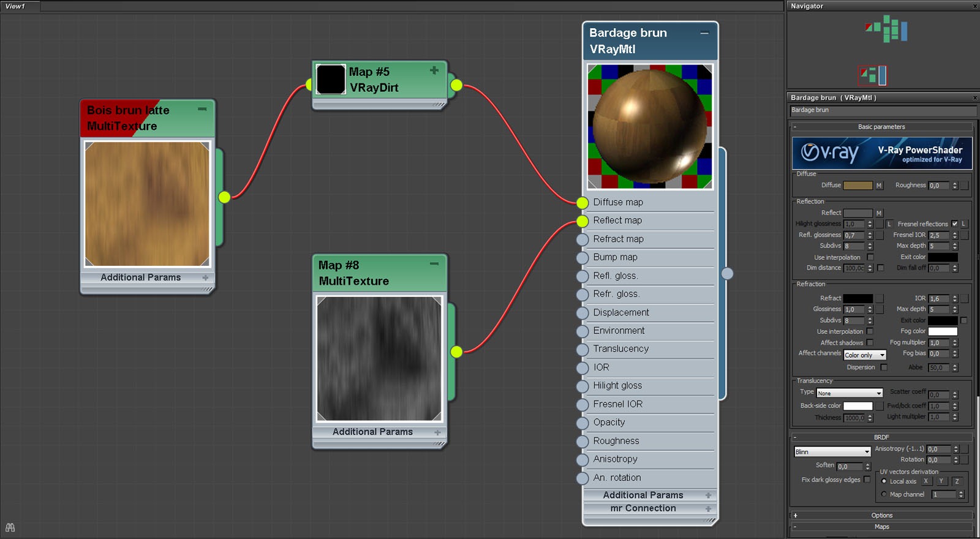Image resolution: width=980 pixels, height=539 pixels.
Task: Click the Refr. gloss. input socket
Action: [582, 295]
